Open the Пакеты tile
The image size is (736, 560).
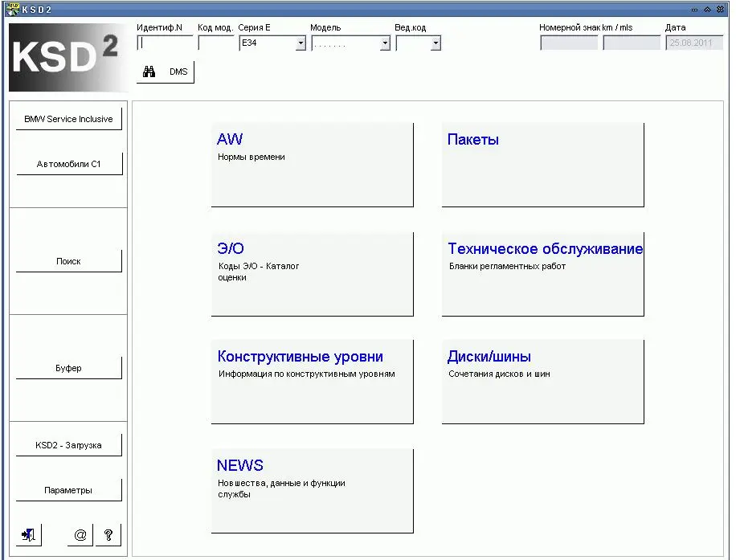(542, 165)
